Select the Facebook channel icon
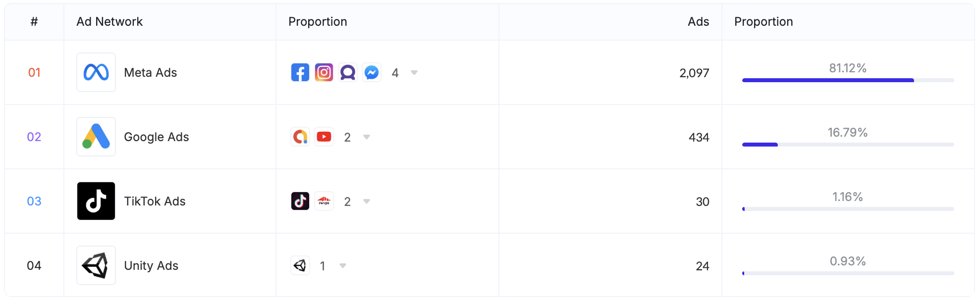The width and height of the screenshot is (980, 302). 300,72
